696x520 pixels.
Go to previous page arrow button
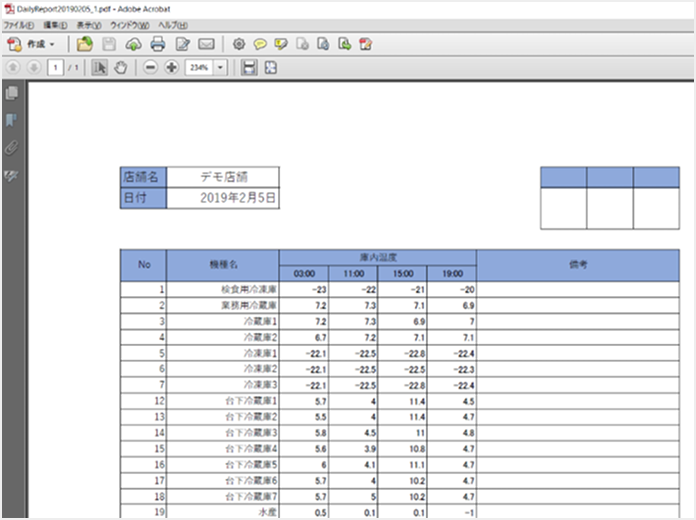[12, 67]
